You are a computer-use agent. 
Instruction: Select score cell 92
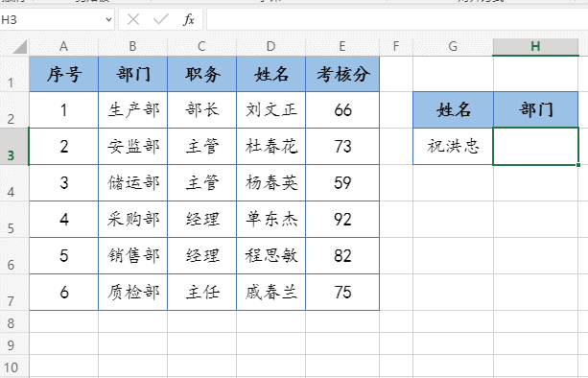click(342, 219)
